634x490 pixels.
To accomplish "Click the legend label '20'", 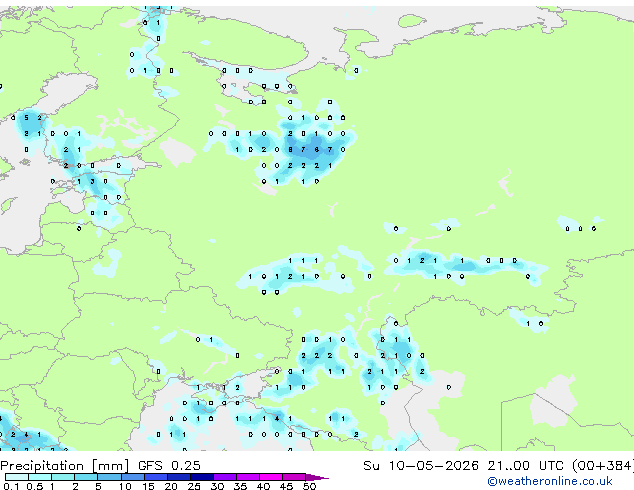I will 171,486.
